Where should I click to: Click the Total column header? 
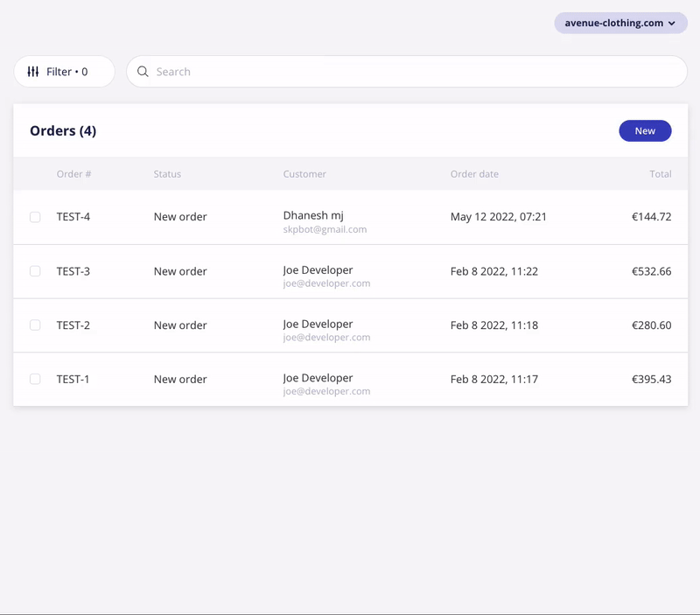[661, 174]
